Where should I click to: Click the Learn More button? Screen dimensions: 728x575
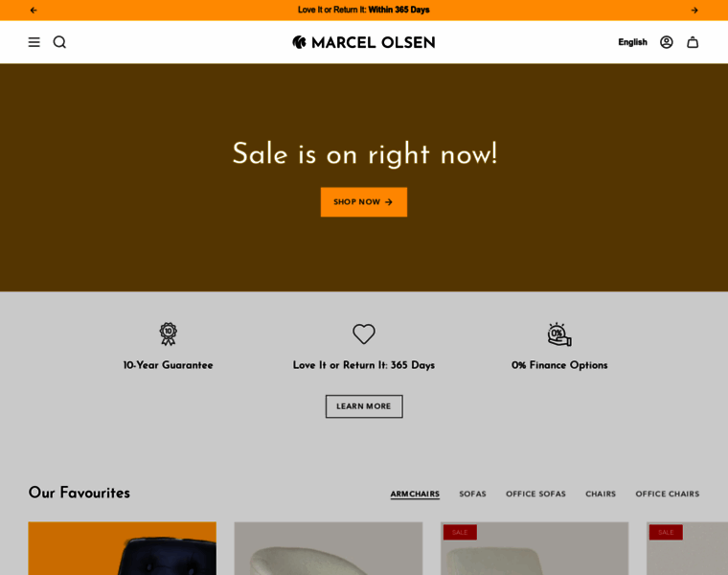coord(364,406)
